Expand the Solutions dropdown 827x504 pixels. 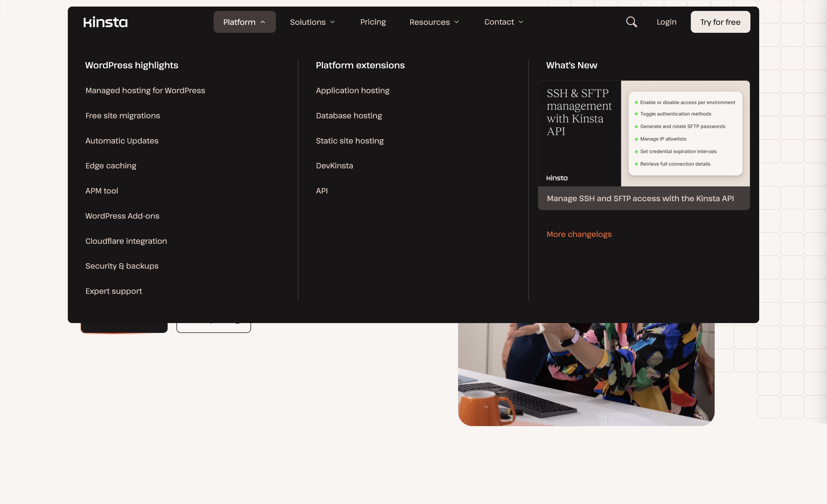(313, 22)
